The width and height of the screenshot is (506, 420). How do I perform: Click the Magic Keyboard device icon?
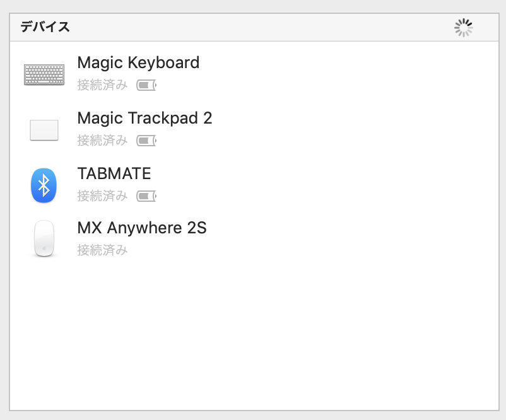44,74
